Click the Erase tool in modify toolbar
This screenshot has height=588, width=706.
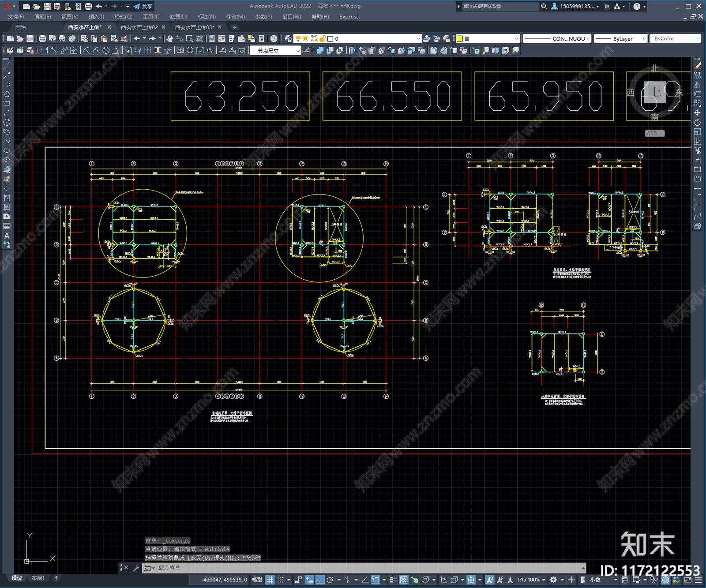tap(697, 65)
